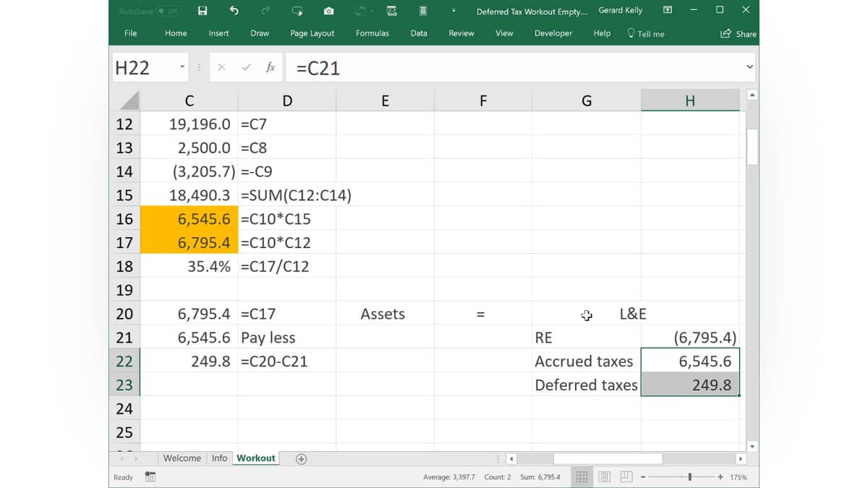Click the macro recording icon in the status bar
This screenshot has height=488, width=868.
pyautogui.click(x=150, y=477)
